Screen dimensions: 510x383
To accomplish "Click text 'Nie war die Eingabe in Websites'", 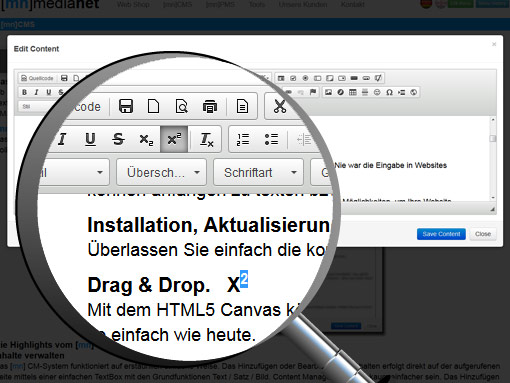I will (391, 165).
